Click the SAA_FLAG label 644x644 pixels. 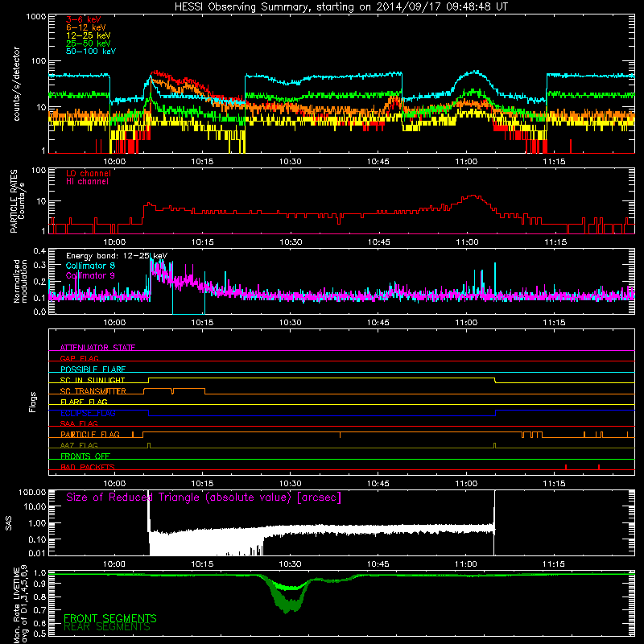tap(79, 423)
